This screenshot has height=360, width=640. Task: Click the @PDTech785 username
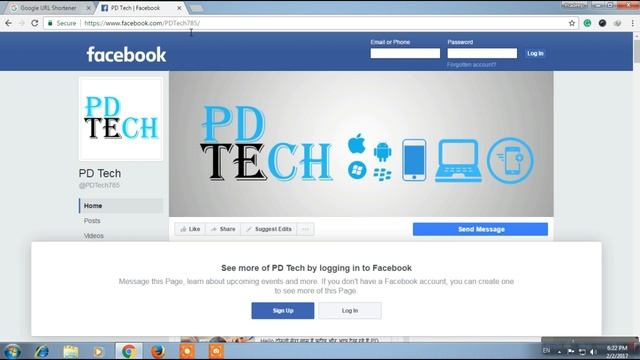click(99, 185)
